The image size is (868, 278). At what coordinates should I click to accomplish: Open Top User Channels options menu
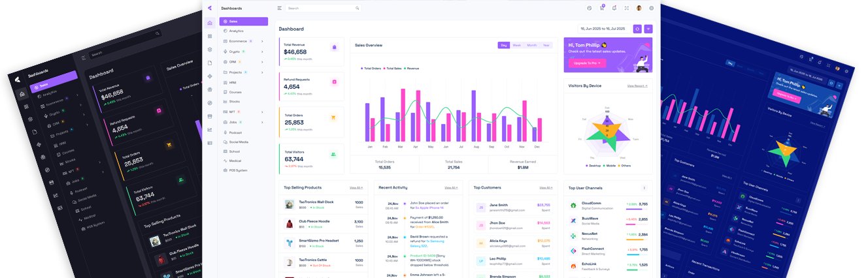644,188
